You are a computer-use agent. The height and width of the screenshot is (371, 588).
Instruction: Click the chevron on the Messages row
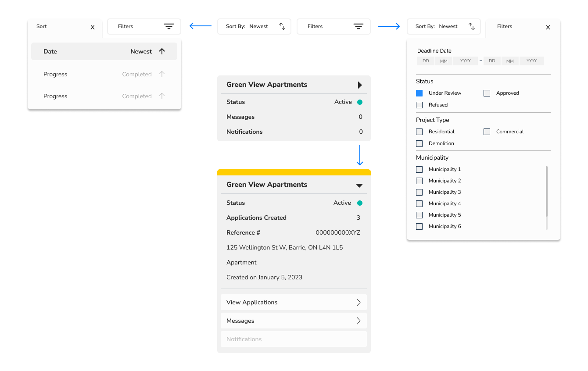(x=359, y=321)
